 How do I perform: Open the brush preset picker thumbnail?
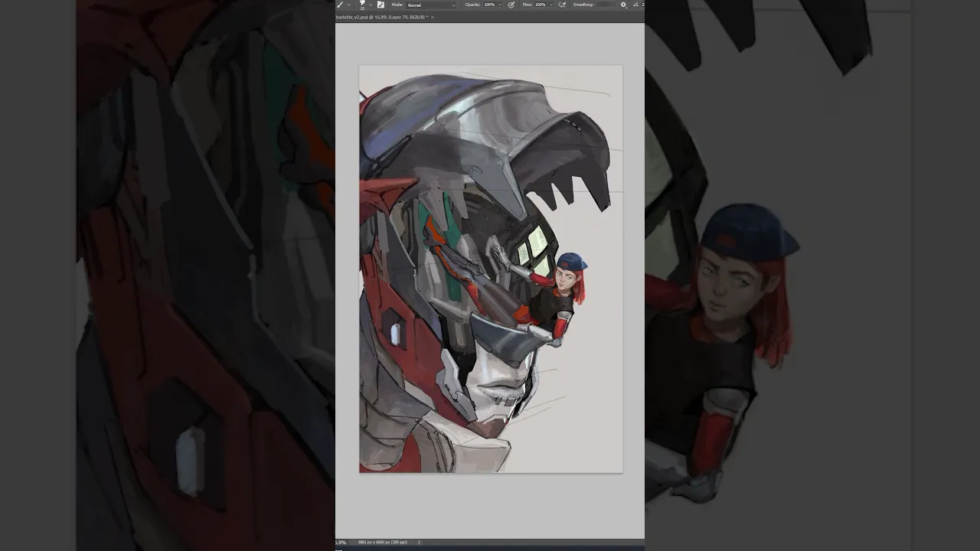pyautogui.click(x=362, y=5)
